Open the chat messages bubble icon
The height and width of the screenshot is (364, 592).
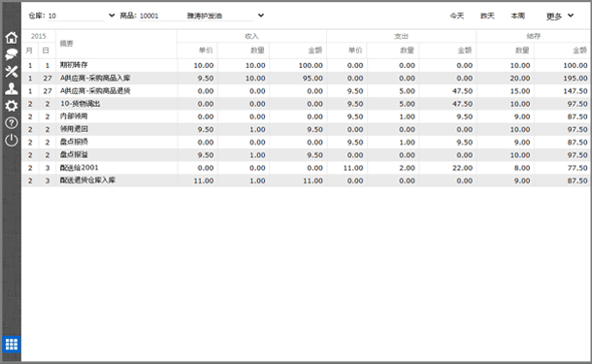(x=12, y=54)
